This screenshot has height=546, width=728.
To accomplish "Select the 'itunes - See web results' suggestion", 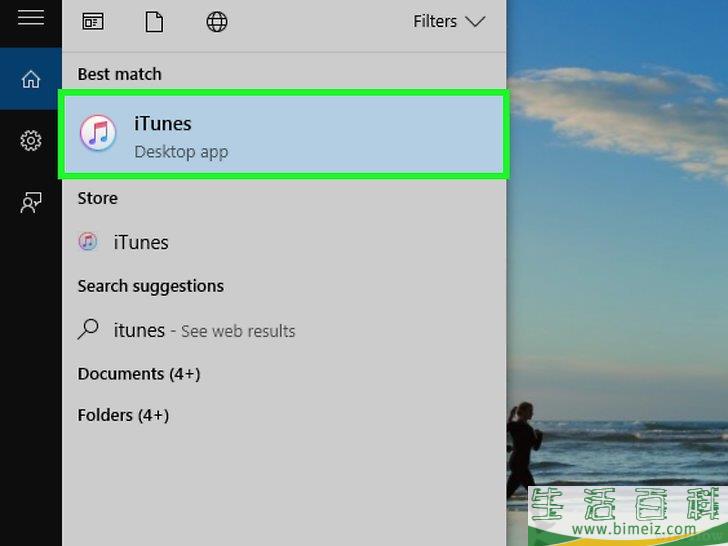I will click(284, 330).
